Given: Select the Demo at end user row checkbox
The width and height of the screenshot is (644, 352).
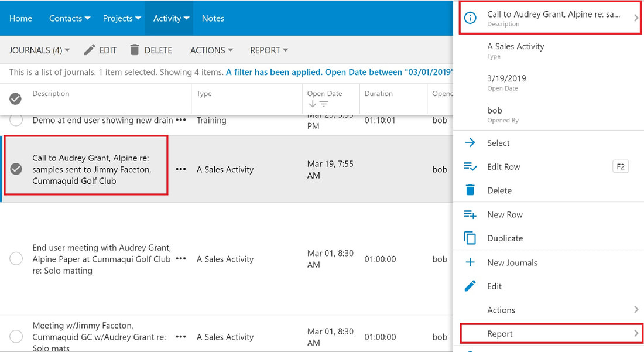Looking at the screenshot, I should (16, 120).
